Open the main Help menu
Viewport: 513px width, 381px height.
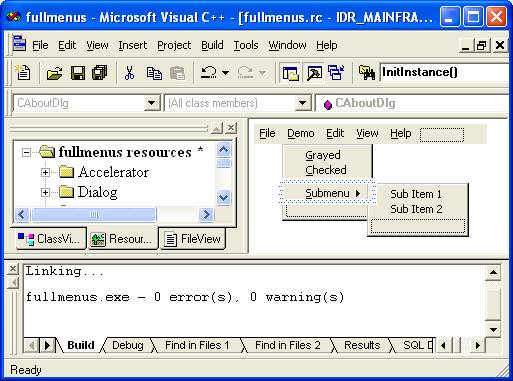[x=327, y=45]
